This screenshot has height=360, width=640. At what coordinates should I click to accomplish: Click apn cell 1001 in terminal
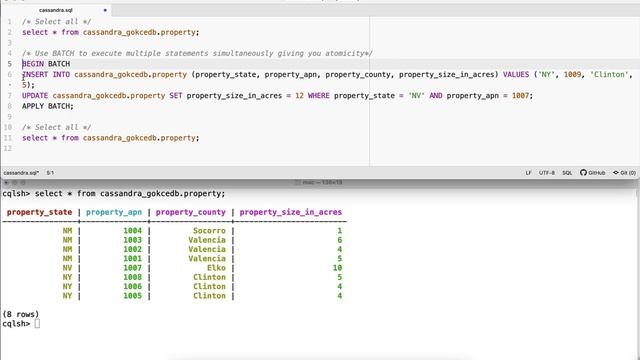133,259
